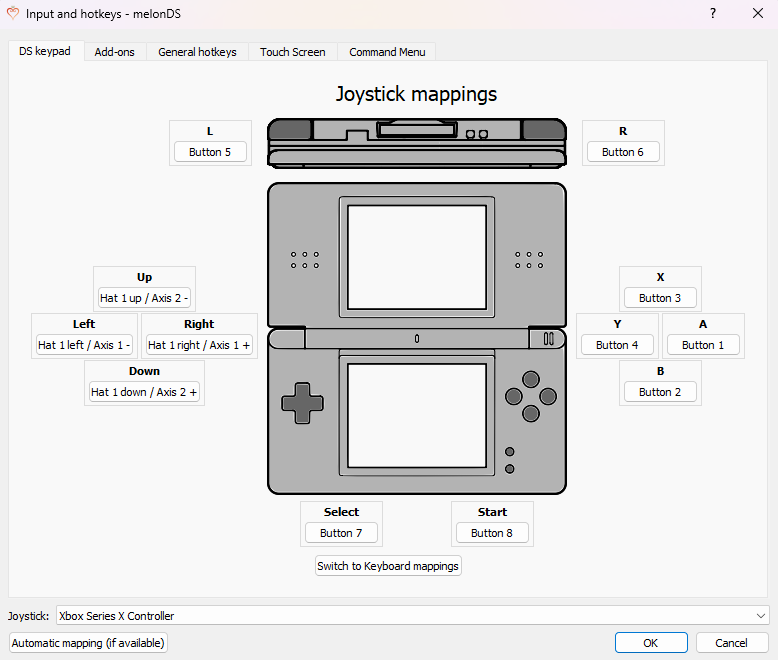
Task: Select the Touch Screen tab
Action: [x=293, y=52]
